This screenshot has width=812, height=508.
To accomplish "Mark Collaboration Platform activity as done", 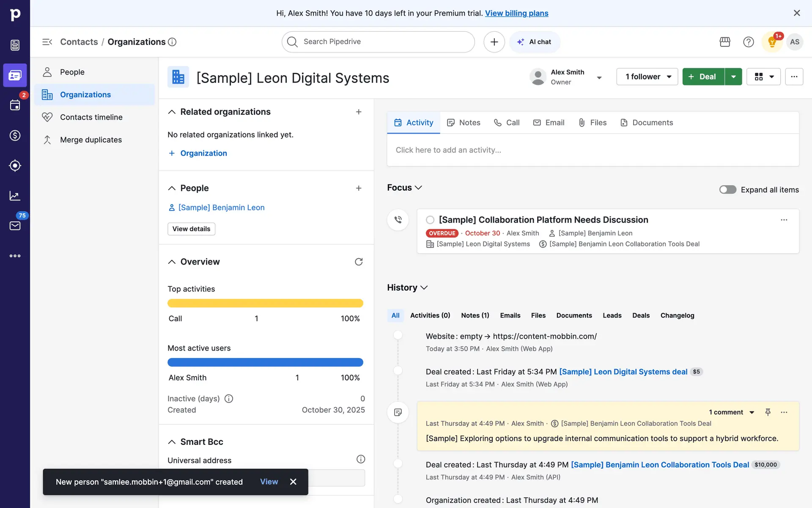I will [x=430, y=220].
